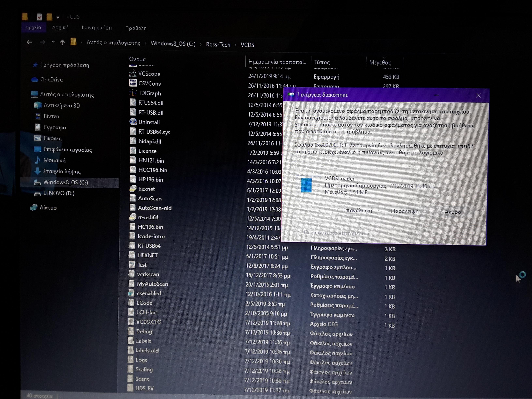Click the Back navigation arrow
Screen dimensions: 532x399
coord(29,42)
